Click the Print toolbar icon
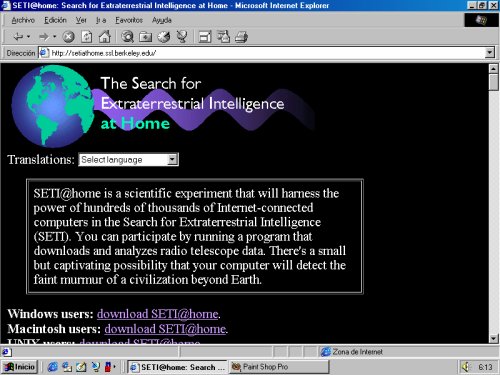500x375 pixels. (x=241, y=37)
